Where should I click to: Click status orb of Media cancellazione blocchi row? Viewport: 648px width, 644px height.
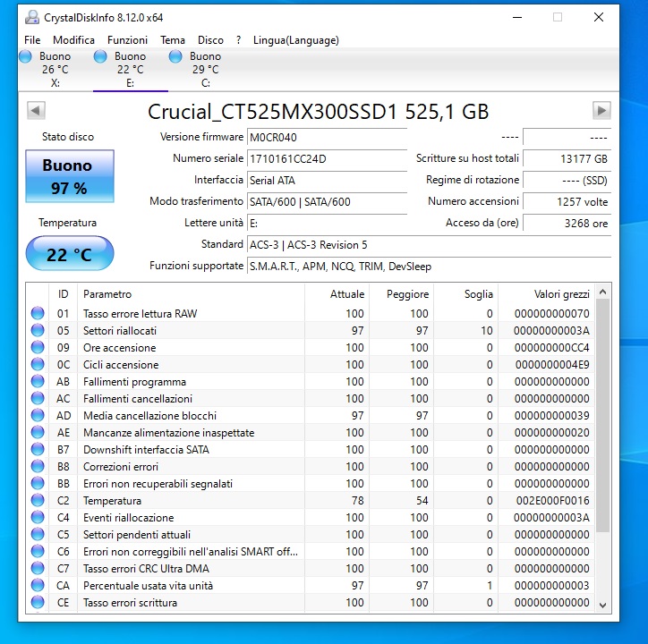click(x=38, y=415)
